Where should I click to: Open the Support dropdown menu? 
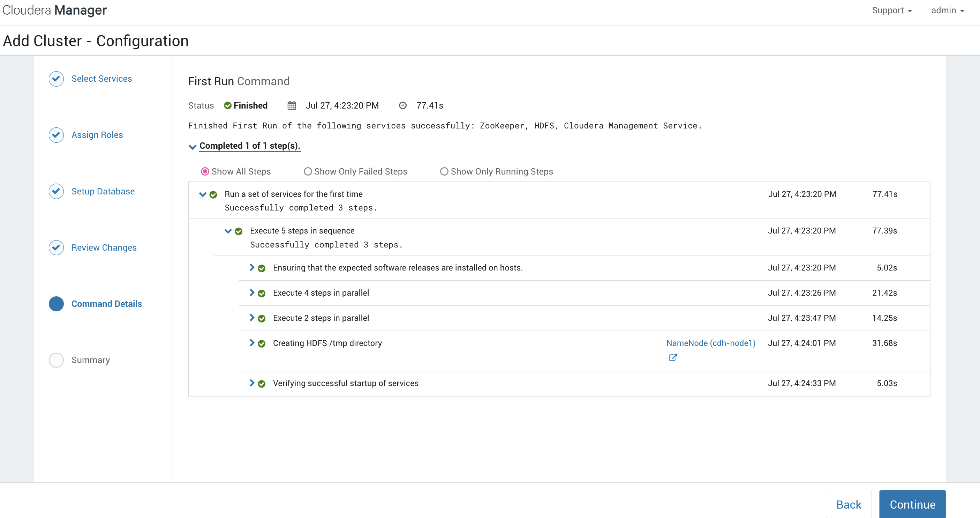pos(892,10)
